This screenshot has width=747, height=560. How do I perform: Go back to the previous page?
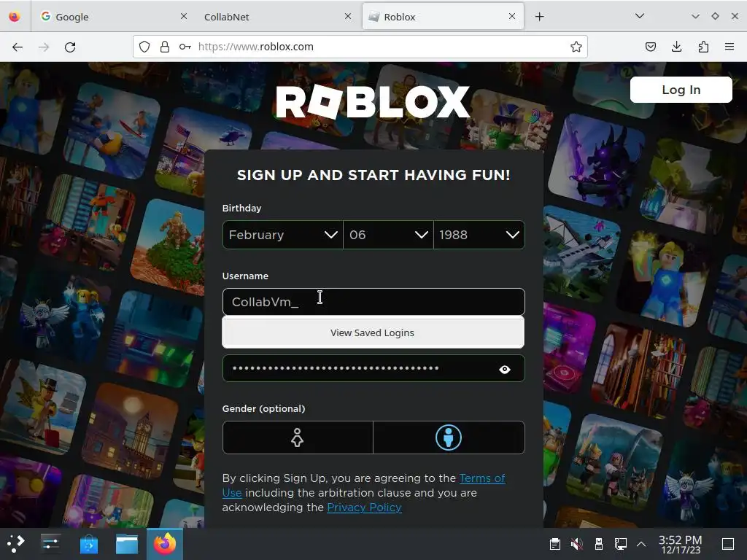tap(18, 47)
